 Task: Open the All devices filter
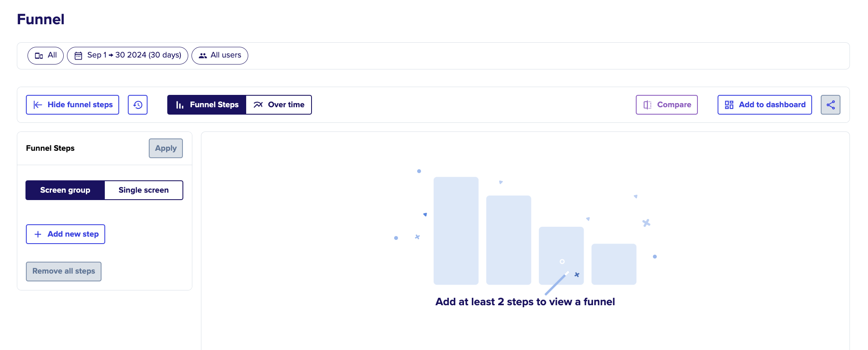(x=46, y=55)
